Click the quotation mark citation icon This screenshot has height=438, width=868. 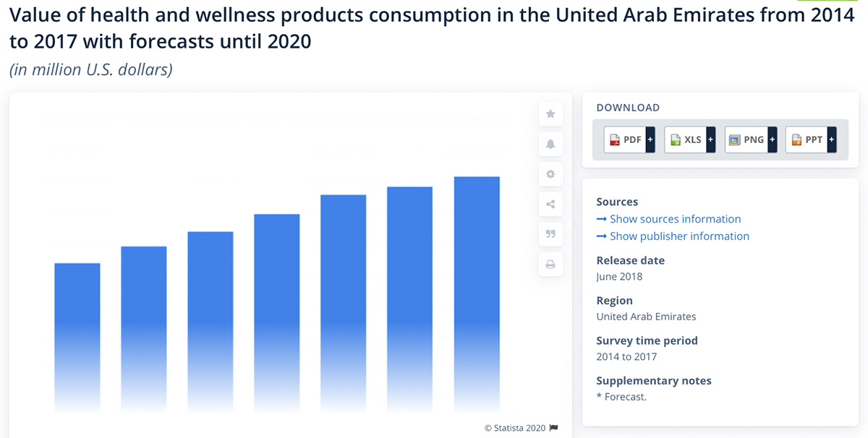[x=550, y=234]
